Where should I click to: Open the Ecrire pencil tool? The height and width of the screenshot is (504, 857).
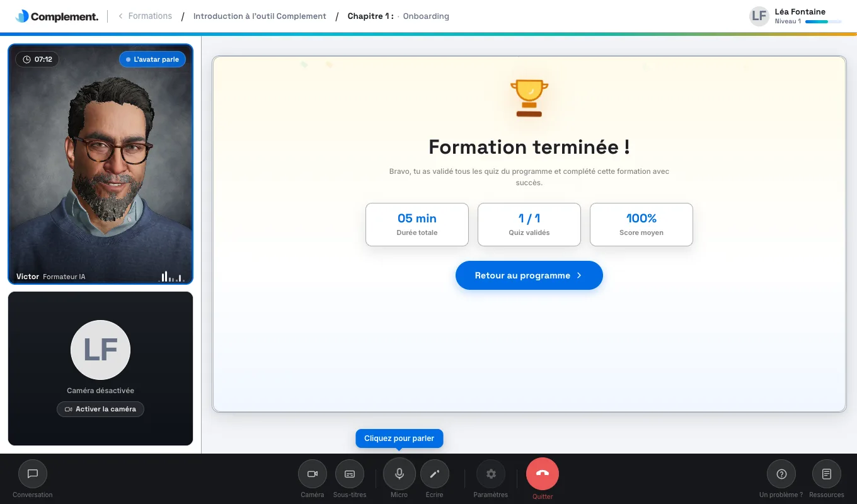434,474
